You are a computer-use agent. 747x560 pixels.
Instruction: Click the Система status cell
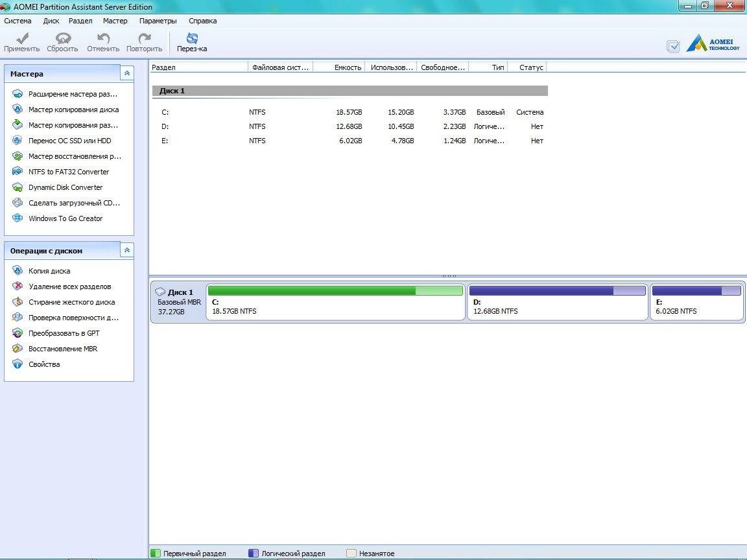(530, 112)
